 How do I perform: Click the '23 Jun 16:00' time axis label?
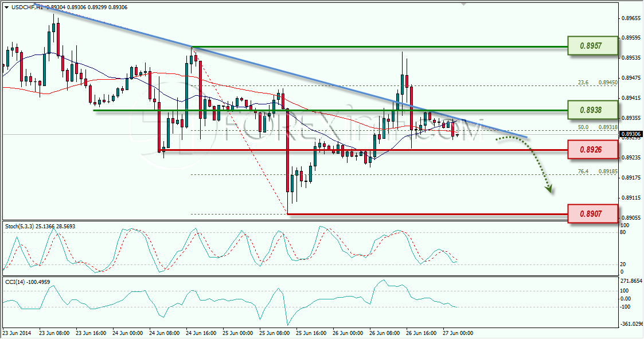(x=91, y=333)
